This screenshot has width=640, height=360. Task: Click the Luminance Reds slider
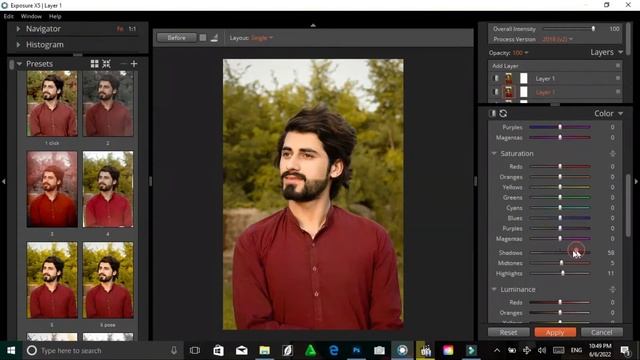[x=560, y=302]
